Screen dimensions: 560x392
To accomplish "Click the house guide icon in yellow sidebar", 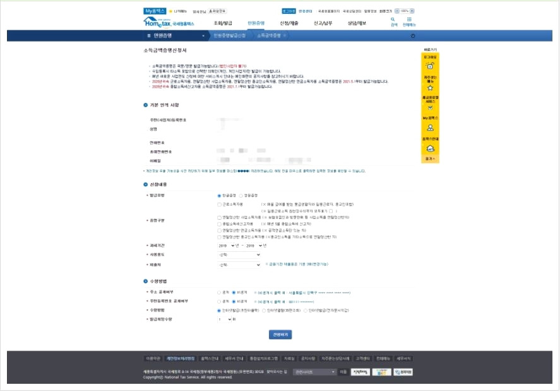I will [x=430, y=148].
